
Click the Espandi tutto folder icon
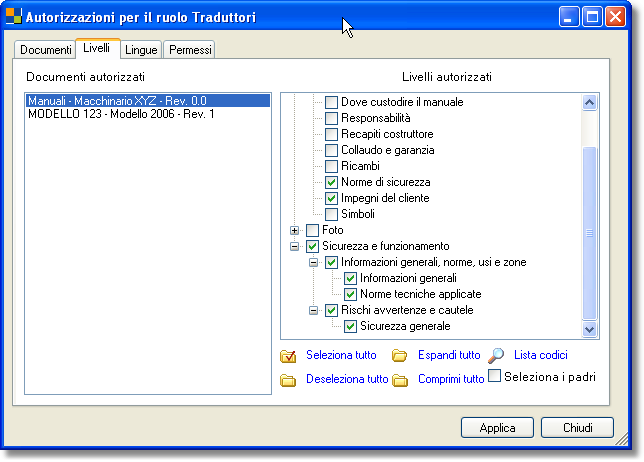(399, 356)
